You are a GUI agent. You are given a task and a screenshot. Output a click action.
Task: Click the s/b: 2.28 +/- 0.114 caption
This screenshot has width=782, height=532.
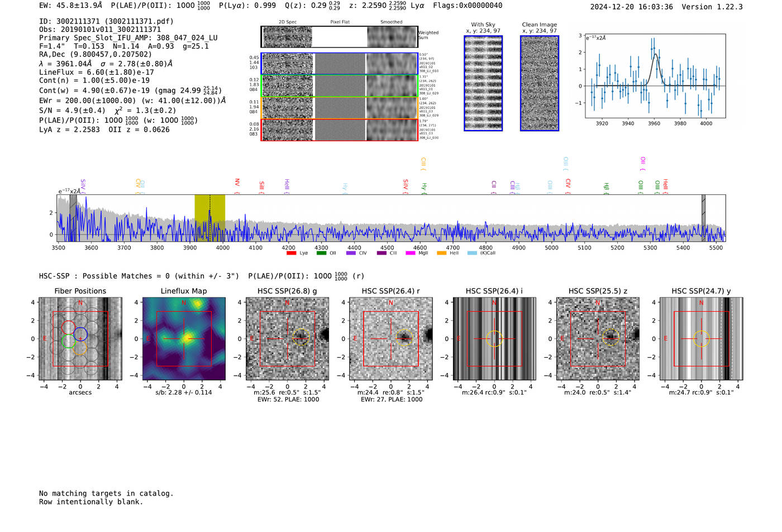(x=184, y=392)
